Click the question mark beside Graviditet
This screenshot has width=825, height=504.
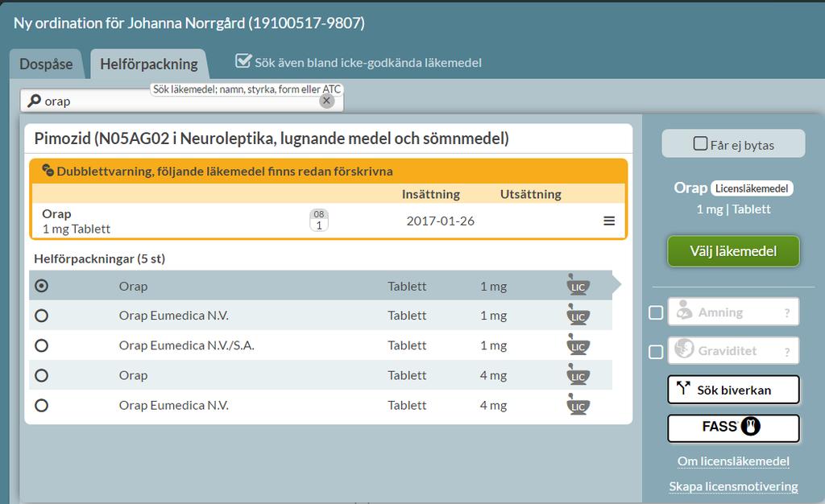coord(787,352)
